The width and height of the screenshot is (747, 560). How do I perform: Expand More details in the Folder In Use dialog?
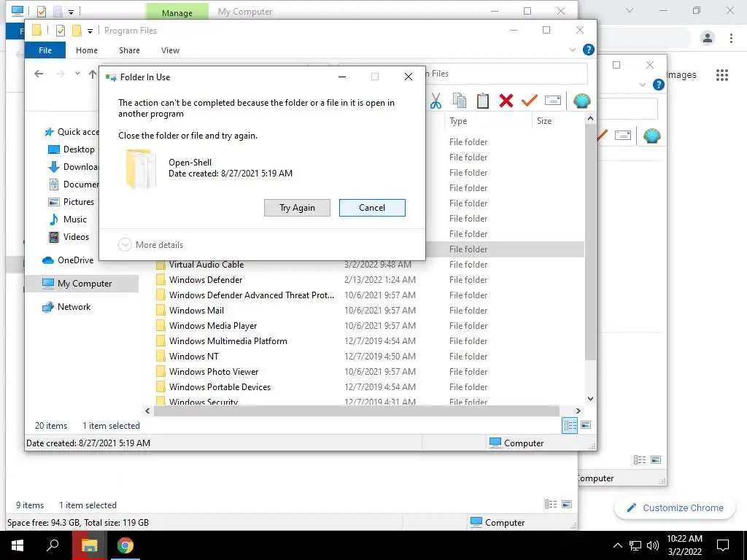(150, 245)
